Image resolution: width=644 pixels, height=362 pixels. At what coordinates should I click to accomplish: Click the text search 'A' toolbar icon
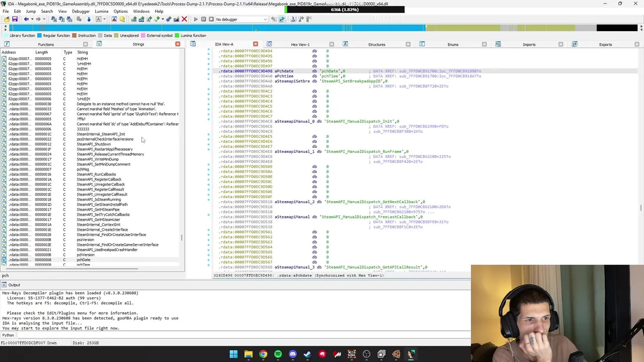[x=98, y=19]
